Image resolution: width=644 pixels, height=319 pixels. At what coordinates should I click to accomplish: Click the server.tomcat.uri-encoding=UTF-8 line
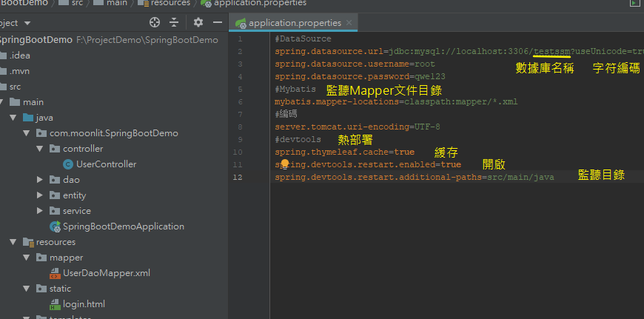(358, 127)
